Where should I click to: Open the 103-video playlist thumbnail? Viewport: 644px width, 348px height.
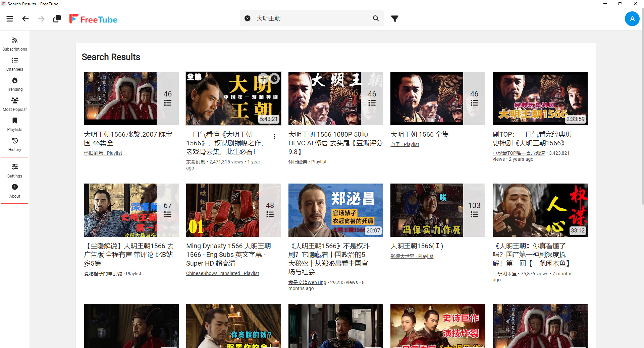438,210
